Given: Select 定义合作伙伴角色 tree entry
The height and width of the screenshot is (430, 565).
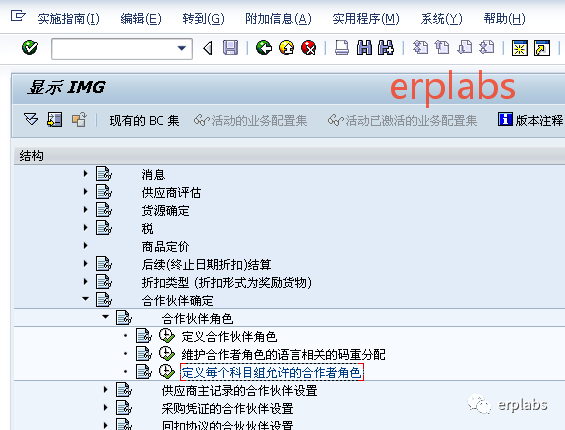Looking at the screenshot, I should pos(229,337).
